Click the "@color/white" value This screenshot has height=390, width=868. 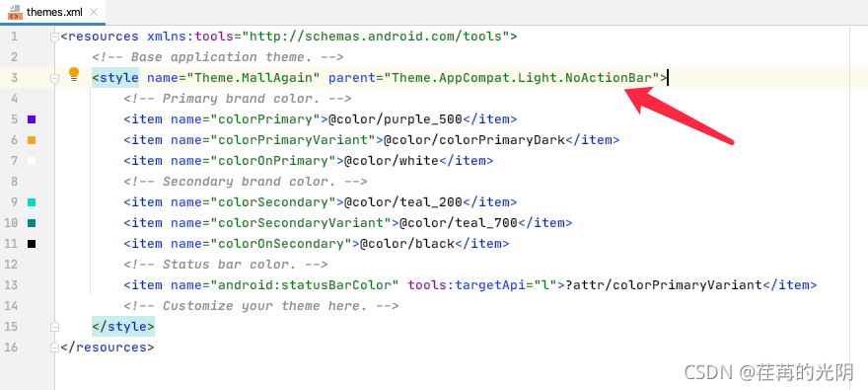pyautogui.click(x=392, y=161)
